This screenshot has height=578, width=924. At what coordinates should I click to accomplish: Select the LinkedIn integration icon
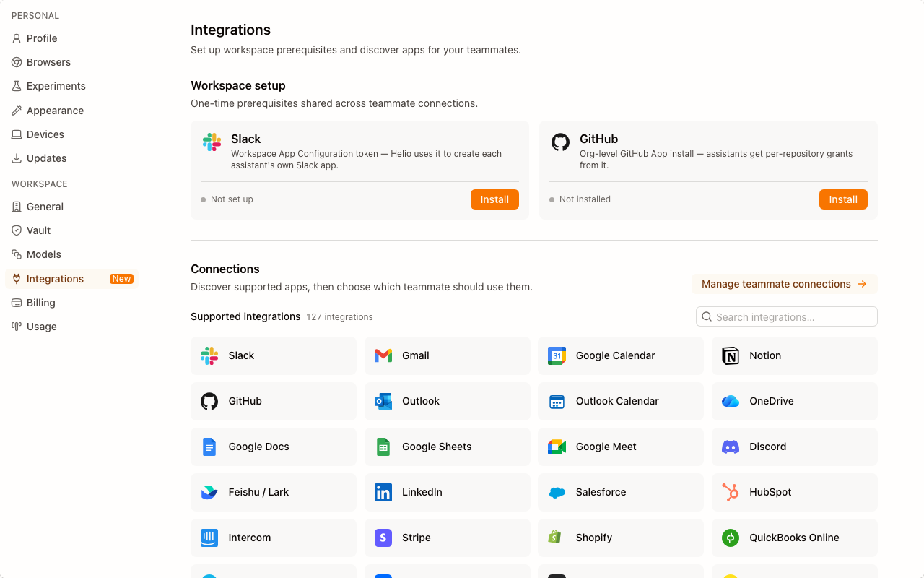(x=383, y=492)
